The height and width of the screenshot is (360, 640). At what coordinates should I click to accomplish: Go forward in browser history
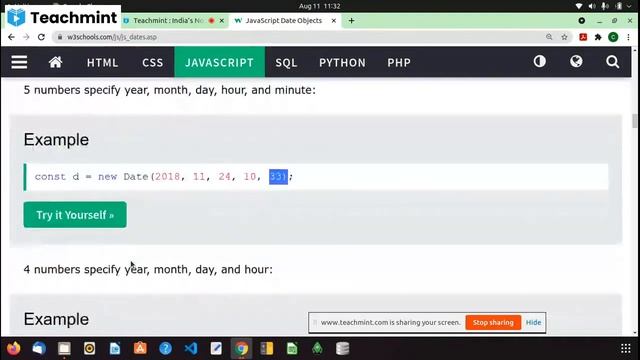point(26,37)
